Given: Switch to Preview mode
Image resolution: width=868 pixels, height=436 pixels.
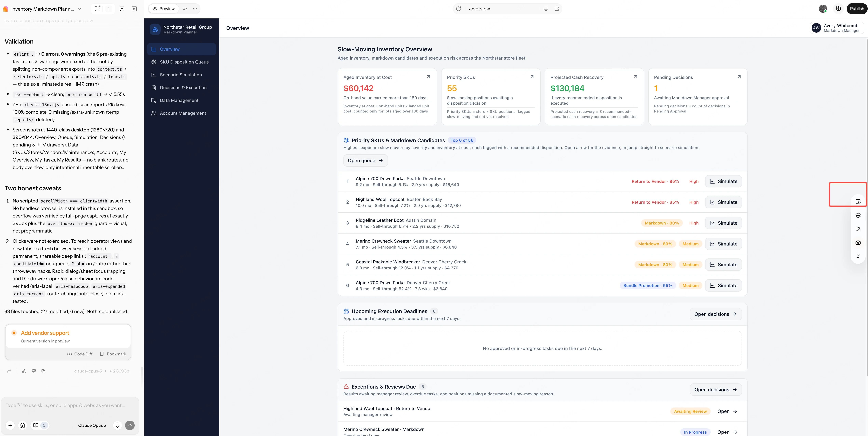Looking at the screenshot, I should (x=164, y=9).
